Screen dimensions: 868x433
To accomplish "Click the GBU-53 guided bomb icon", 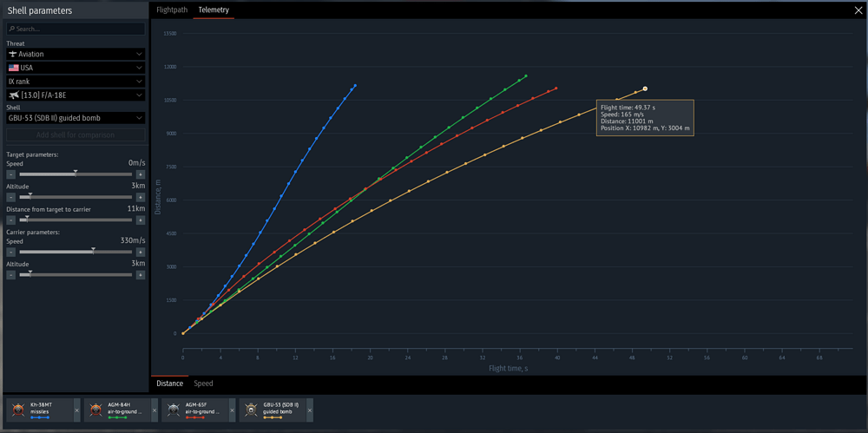I will (x=252, y=410).
